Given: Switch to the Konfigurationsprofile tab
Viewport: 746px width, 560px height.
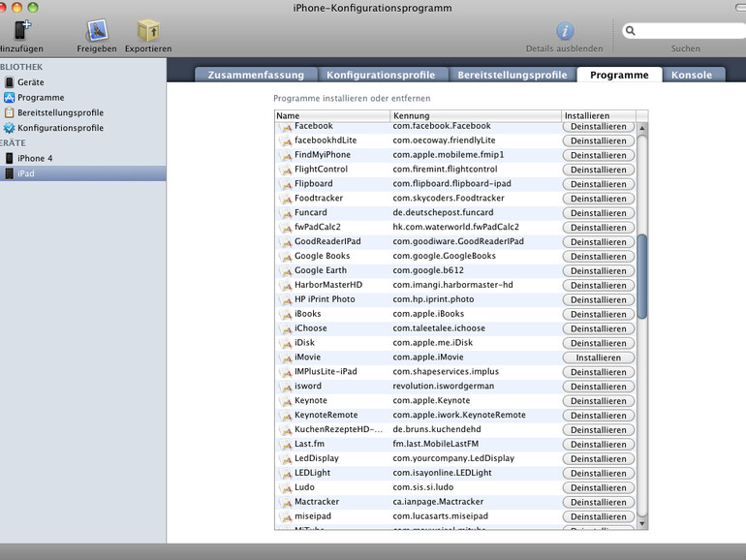Looking at the screenshot, I should [381, 75].
